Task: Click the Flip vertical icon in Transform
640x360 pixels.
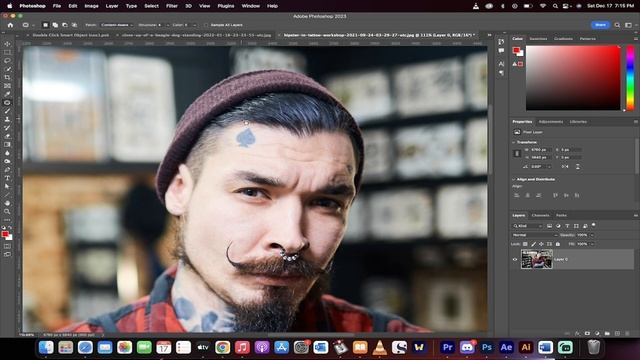Action: [578, 167]
